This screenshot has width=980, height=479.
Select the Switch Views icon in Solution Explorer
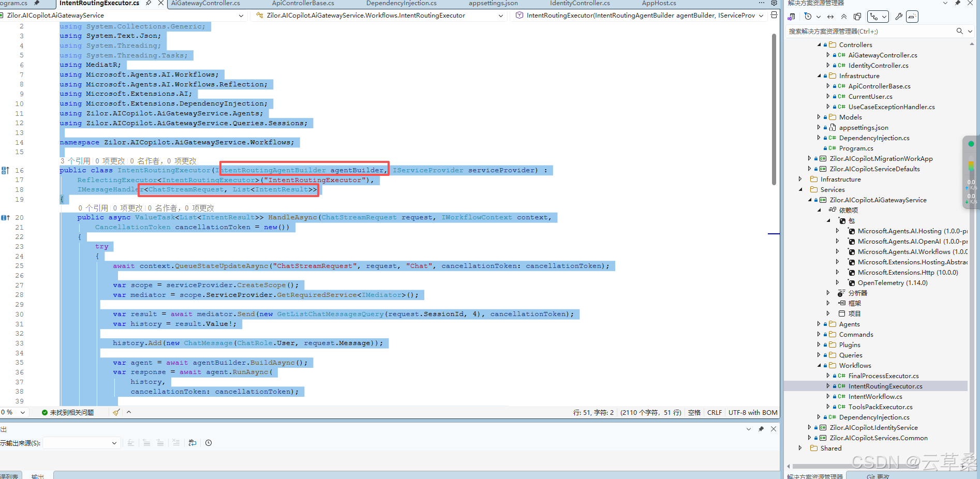pos(874,16)
